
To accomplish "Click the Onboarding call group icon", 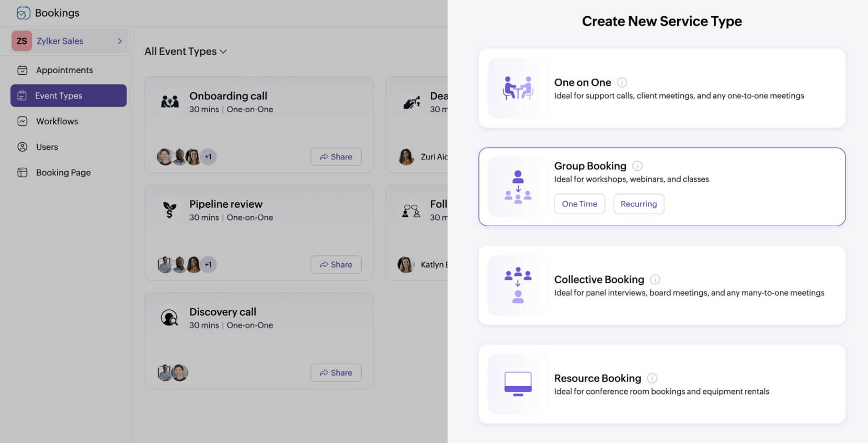I will click(170, 101).
